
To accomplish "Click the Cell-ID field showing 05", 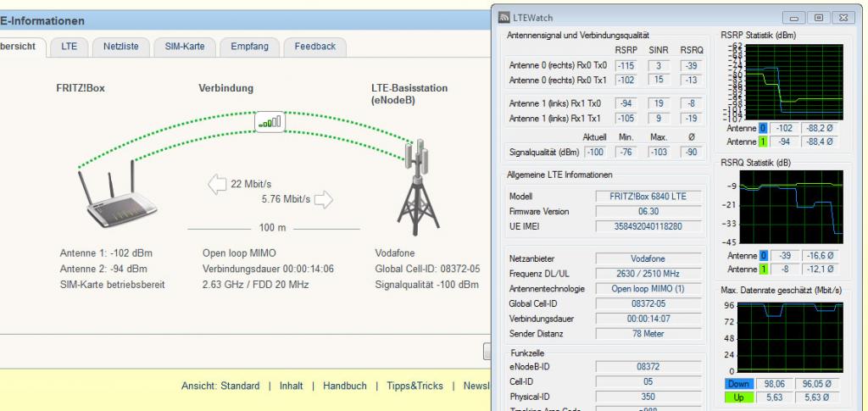I will tap(648, 381).
